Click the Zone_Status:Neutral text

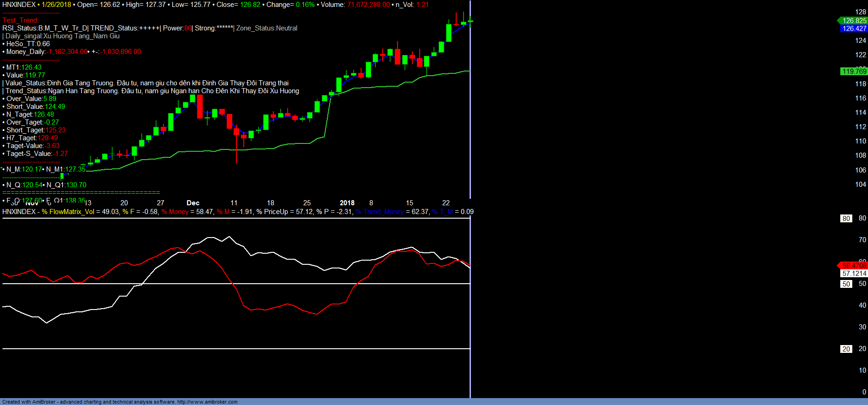coord(267,28)
